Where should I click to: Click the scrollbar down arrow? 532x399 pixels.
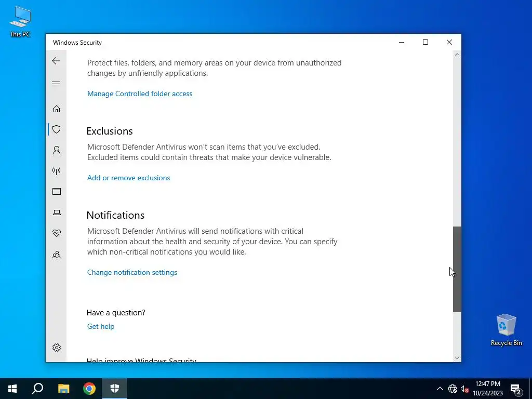457,357
